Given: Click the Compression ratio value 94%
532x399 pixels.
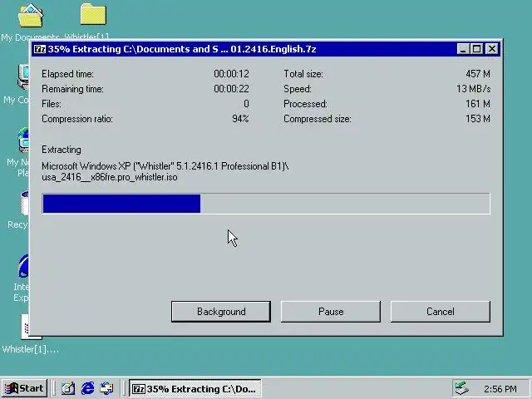Looking at the screenshot, I should click(240, 119).
